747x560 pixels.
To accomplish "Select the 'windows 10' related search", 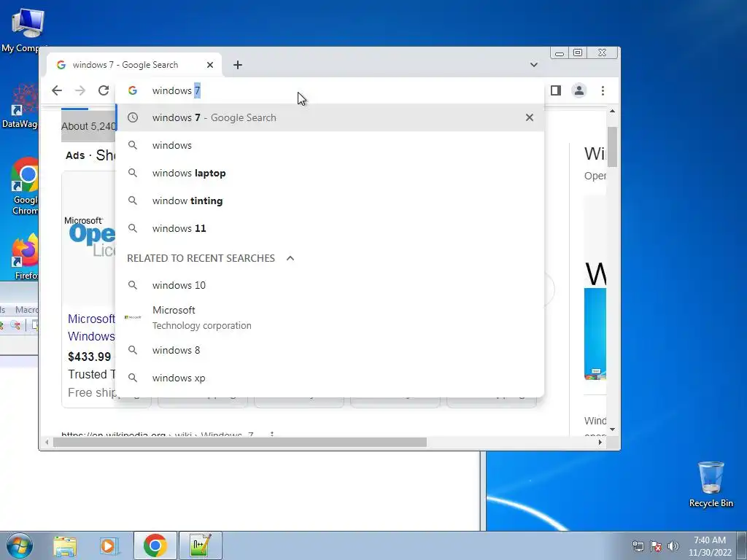I will pyautogui.click(x=330, y=285).
